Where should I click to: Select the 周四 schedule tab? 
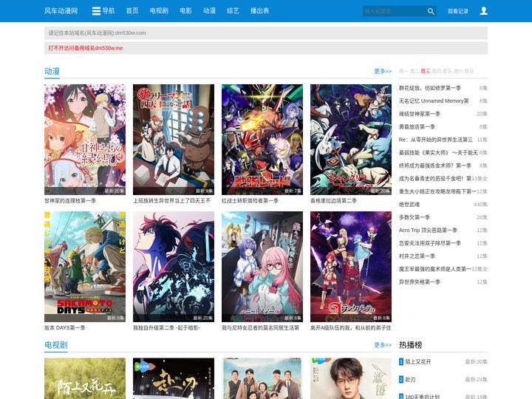436,71
